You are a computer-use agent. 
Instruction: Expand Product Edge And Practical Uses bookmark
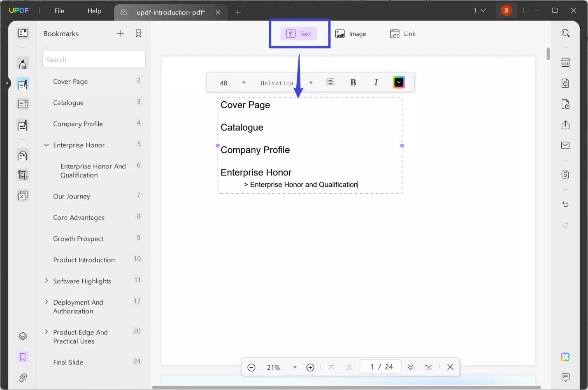[x=46, y=332]
